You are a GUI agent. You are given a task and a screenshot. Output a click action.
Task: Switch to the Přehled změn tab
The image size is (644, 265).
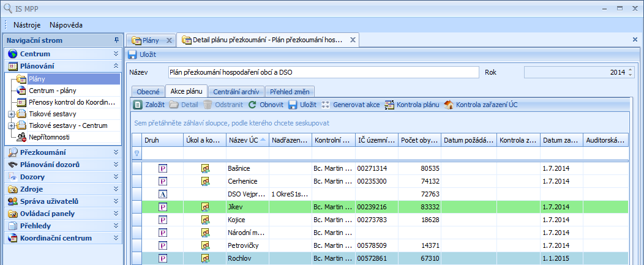point(290,92)
